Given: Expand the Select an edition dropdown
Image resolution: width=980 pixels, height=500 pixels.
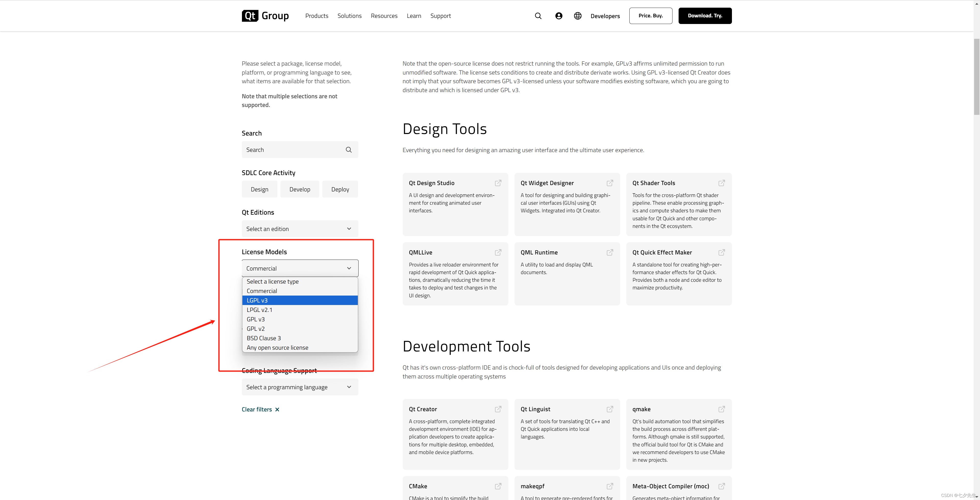Looking at the screenshot, I should pos(300,229).
